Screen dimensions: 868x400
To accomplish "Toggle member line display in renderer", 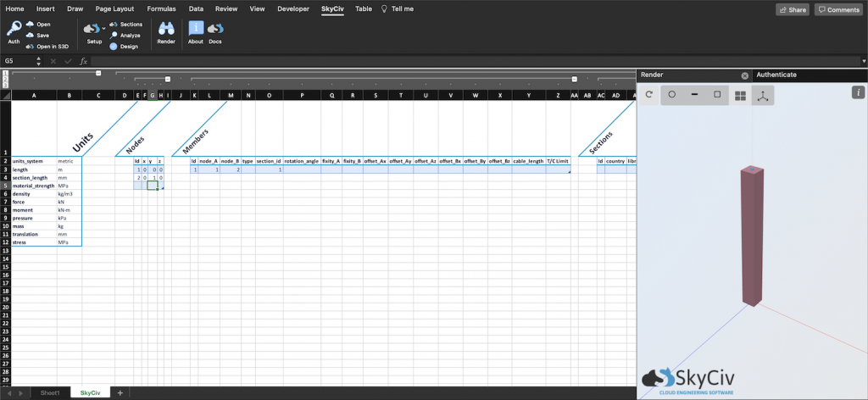I will pyautogui.click(x=694, y=95).
